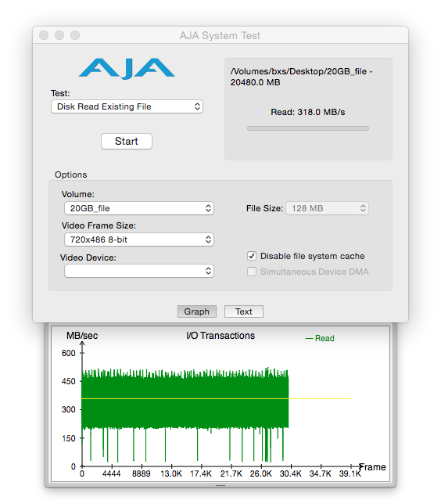This screenshot has width=441, height=504.
Task: Click the file path /Volumes/bxs/Desktop/20GB_file text
Action: click(x=301, y=77)
